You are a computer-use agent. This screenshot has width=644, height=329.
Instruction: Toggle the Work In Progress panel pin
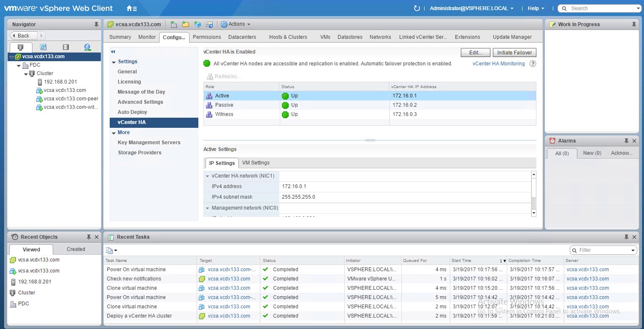pos(633,24)
